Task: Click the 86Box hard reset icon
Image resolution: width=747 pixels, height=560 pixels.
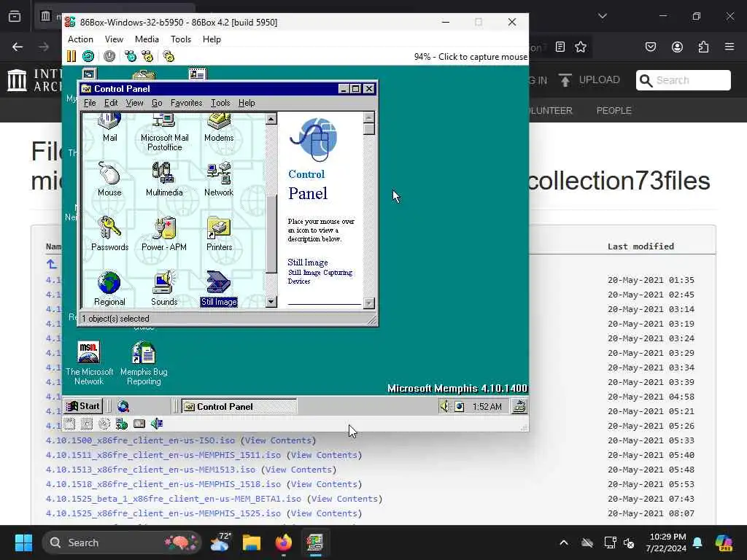Action: pos(88,56)
